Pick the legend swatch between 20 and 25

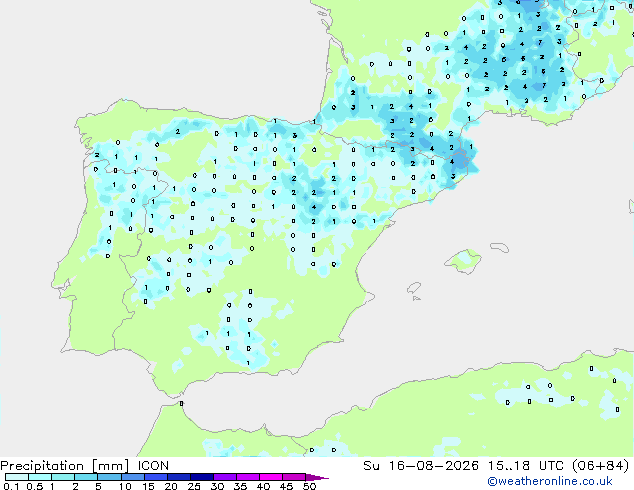tap(178, 477)
